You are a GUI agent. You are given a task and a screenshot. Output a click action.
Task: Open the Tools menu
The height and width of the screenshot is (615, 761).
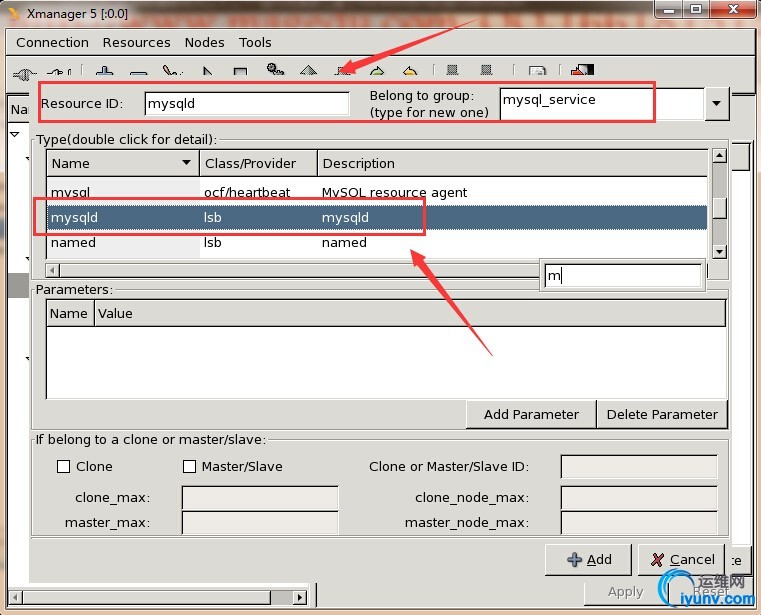(x=255, y=43)
